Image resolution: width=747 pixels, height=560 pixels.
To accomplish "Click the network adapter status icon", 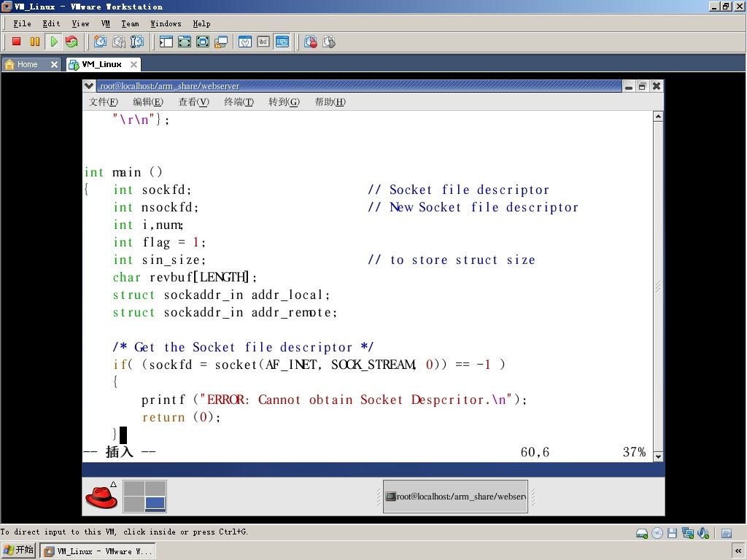I will [x=687, y=533].
